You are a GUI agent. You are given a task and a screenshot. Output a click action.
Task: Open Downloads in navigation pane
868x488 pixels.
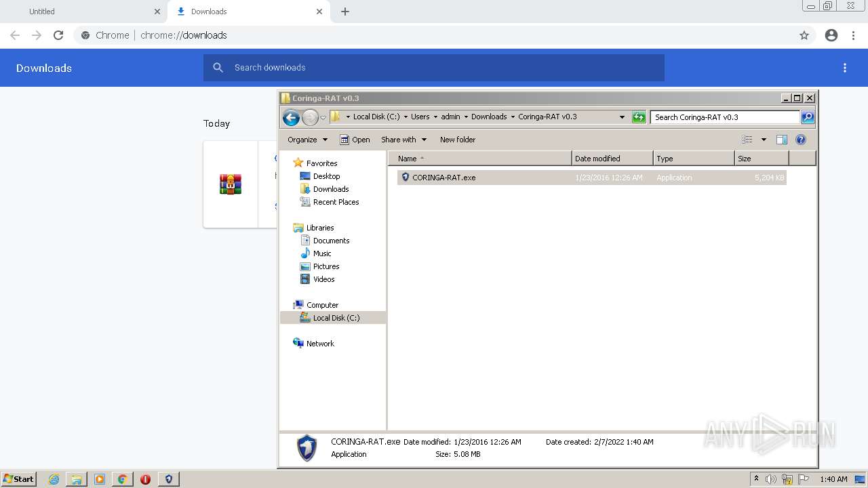pos(324,189)
